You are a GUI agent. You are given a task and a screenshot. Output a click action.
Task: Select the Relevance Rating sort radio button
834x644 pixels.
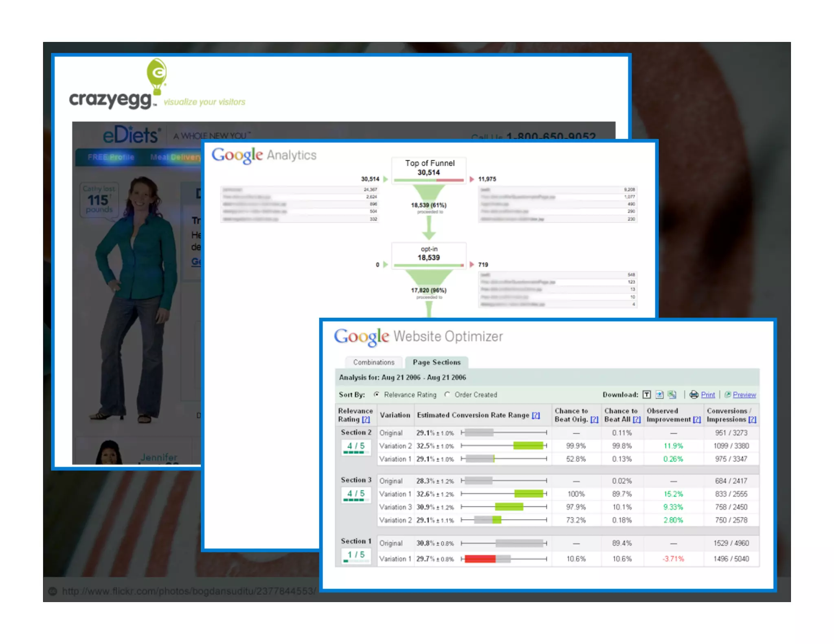[377, 394]
